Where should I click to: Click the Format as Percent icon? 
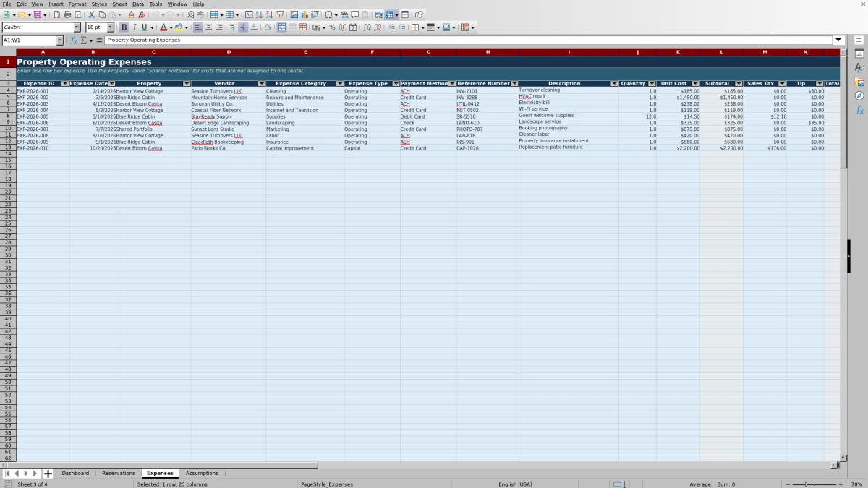tap(332, 27)
